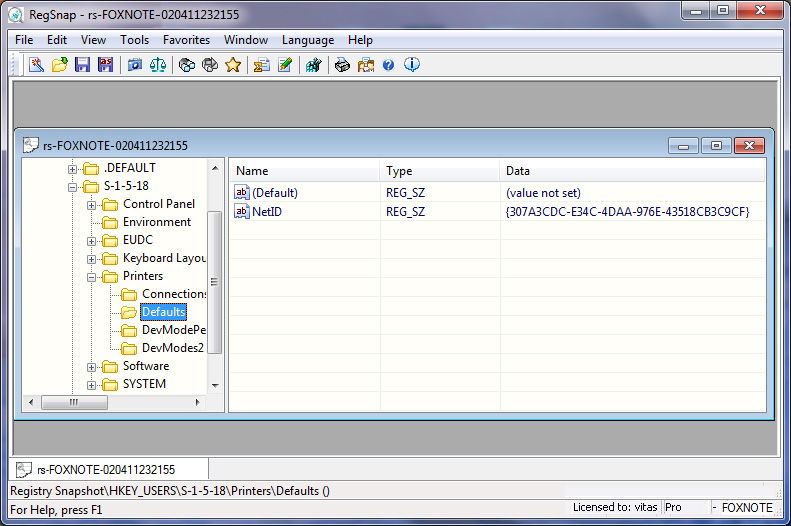The height and width of the screenshot is (526, 791).
Task: Click the blue floppy save icon
Action: pyautogui.click(x=82, y=65)
